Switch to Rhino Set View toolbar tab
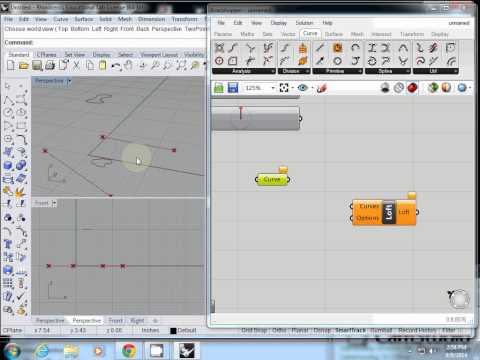 tap(75, 55)
